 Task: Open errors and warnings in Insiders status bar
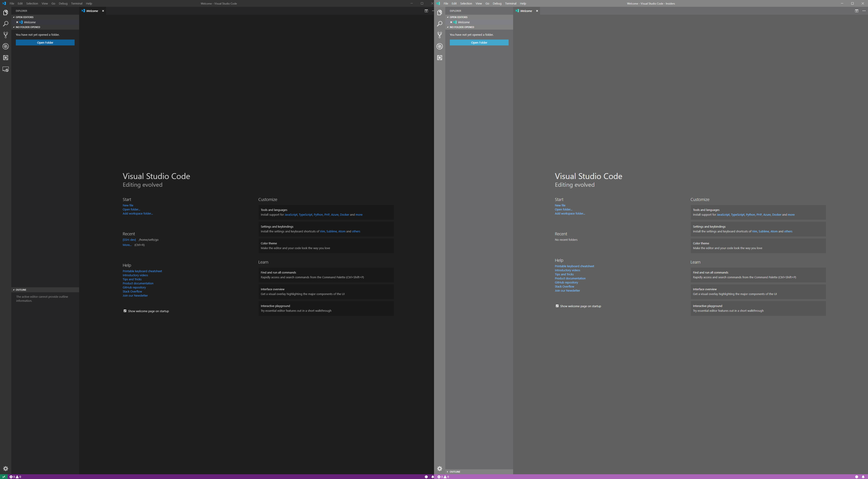click(443, 477)
